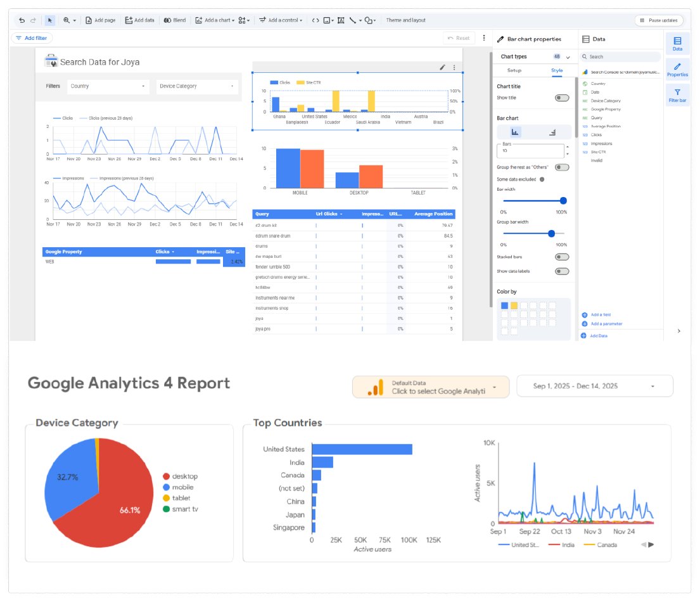Click the next legend page arrow on line chart

click(x=651, y=545)
